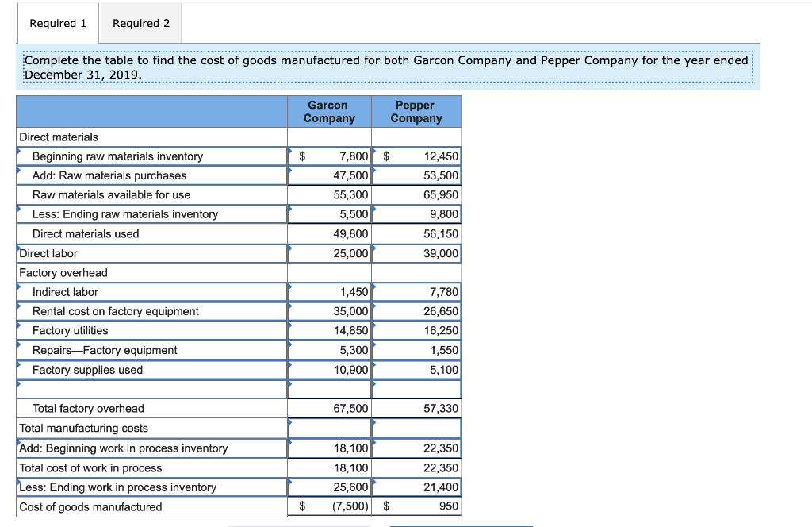This screenshot has width=812, height=527.
Task: Click empty Garcon Total manufacturing costs field
Action: click(x=329, y=428)
